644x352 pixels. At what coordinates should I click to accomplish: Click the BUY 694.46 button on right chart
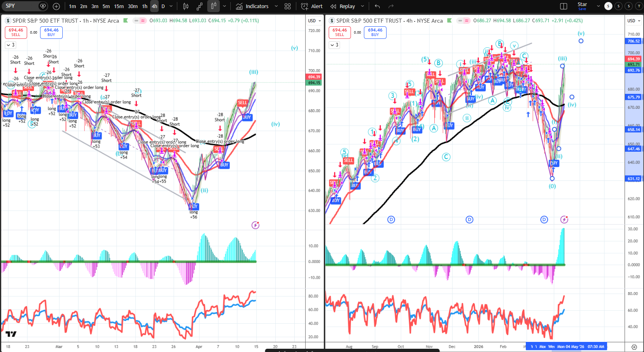[375, 32]
